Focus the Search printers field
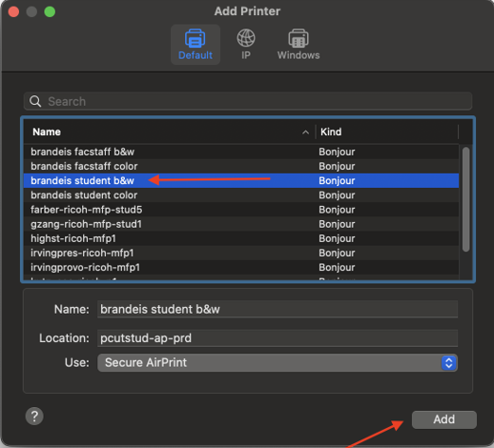Viewport: 494px width, 448px height. (x=248, y=101)
